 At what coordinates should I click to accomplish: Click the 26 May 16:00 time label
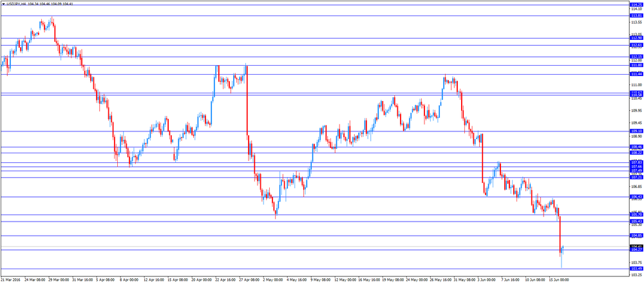coord(440,280)
